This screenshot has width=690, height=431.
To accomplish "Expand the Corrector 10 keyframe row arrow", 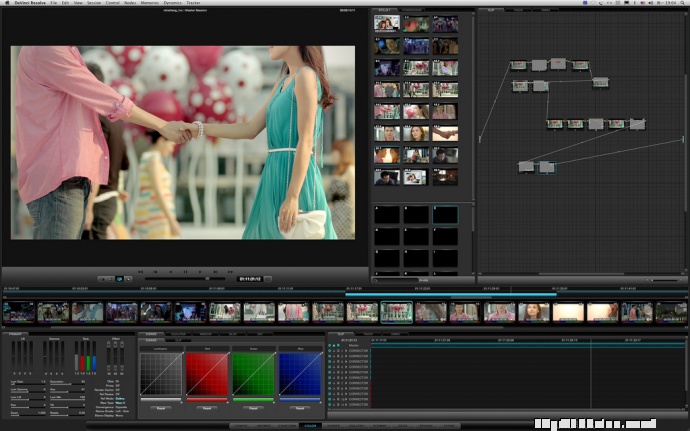I will click(x=346, y=399).
